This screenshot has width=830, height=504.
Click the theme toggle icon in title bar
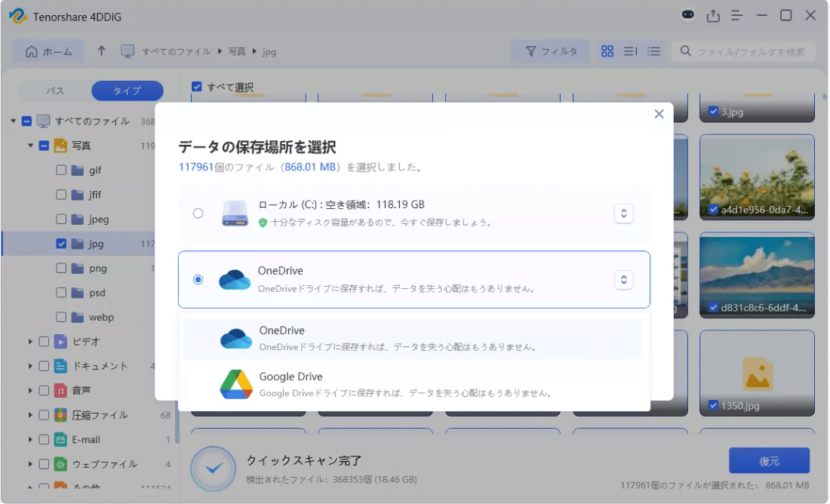(x=687, y=15)
